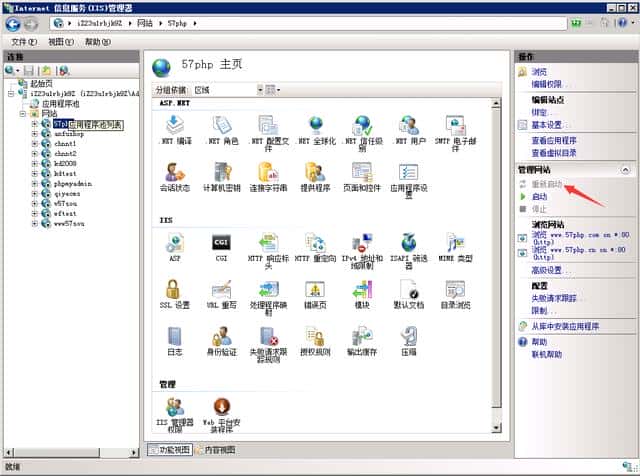Open the 授权规则 feature icon
The width and height of the screenshot is (640, 476).
(x=316, y=336)
